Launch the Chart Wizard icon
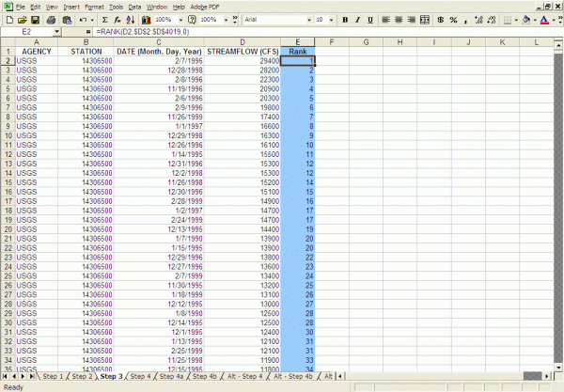This screenshot has width=564, height=392. pyautogui.click(x=146, y=20)
